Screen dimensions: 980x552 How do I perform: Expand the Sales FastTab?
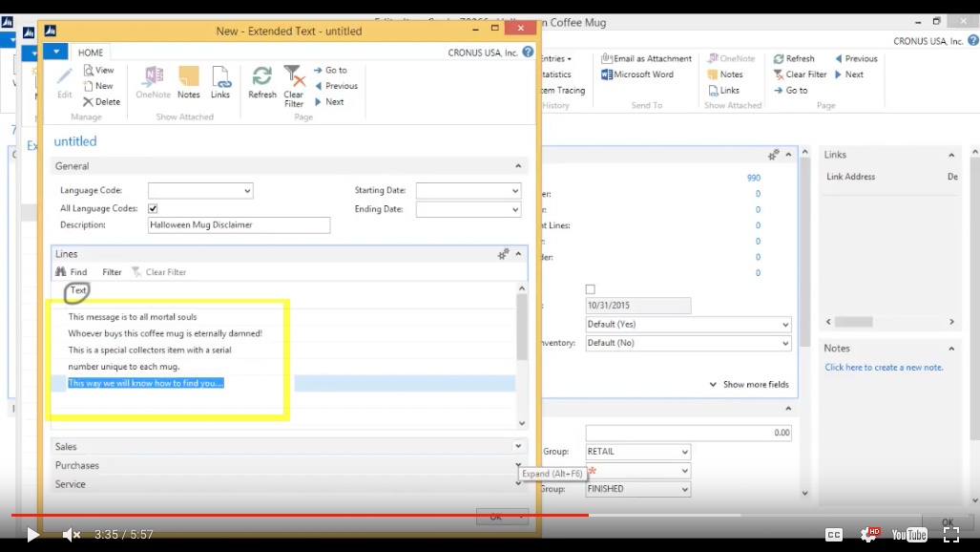tap(517, 446)
